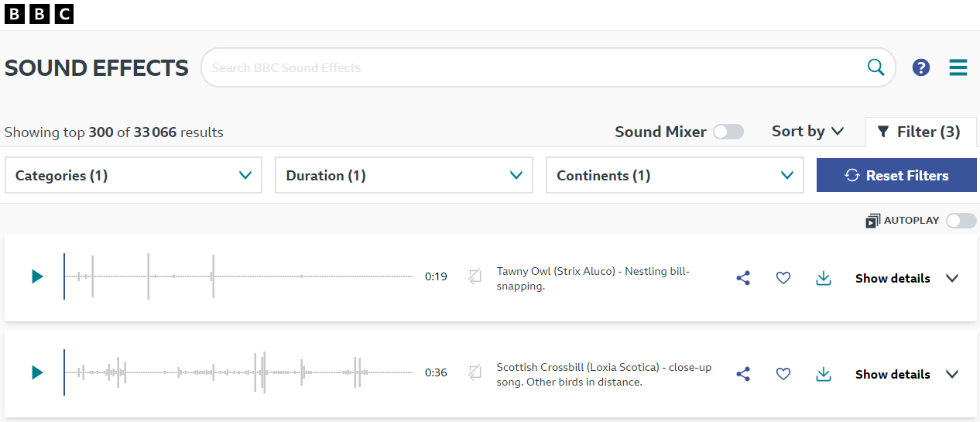Favourite the Tawny Owl sound

(783, 278)
